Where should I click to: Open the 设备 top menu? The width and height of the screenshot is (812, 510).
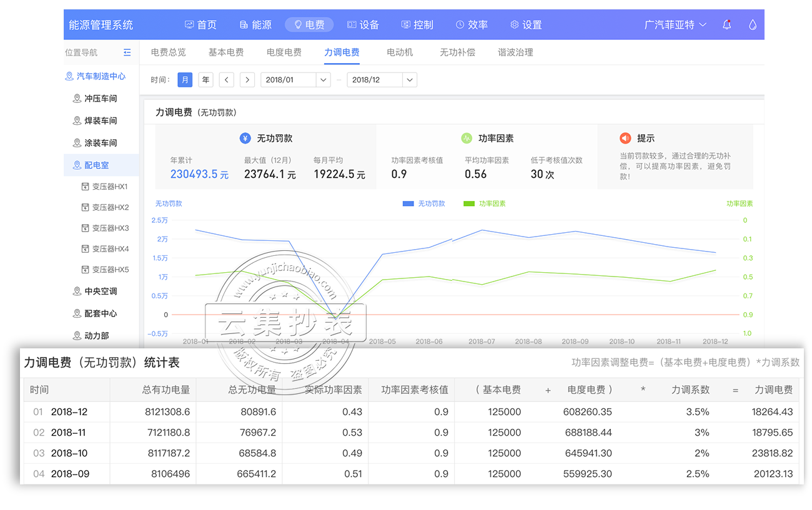coord(364,25)
